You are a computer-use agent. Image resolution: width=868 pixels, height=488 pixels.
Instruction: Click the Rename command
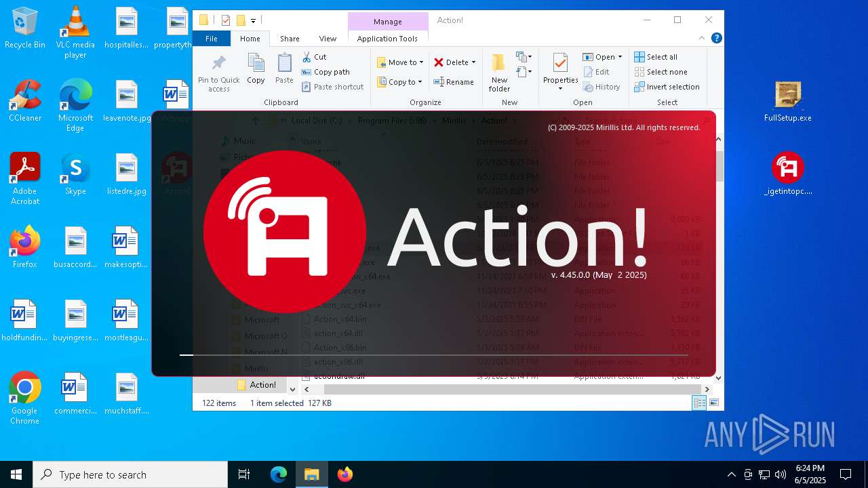tap(454, 82)
